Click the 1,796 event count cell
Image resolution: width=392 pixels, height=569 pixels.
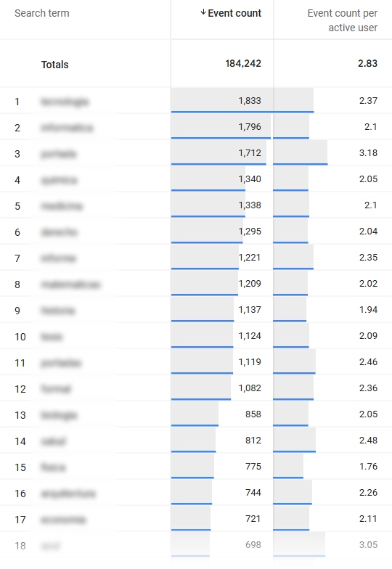click(x=250, y=126)
